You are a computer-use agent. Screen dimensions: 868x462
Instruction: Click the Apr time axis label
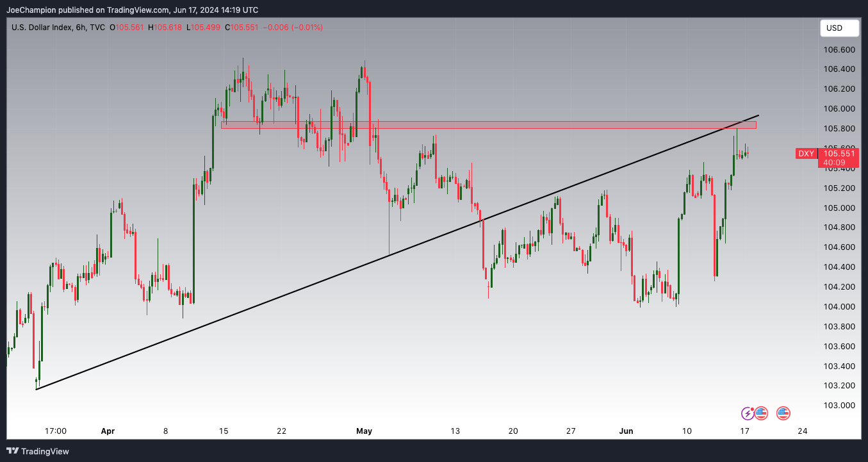(x=108, y=431)
